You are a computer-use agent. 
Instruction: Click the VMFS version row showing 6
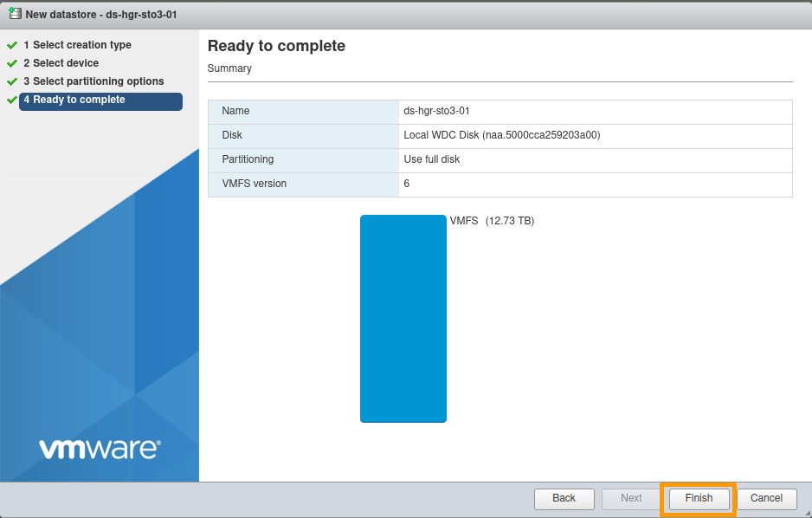point(499,184)
